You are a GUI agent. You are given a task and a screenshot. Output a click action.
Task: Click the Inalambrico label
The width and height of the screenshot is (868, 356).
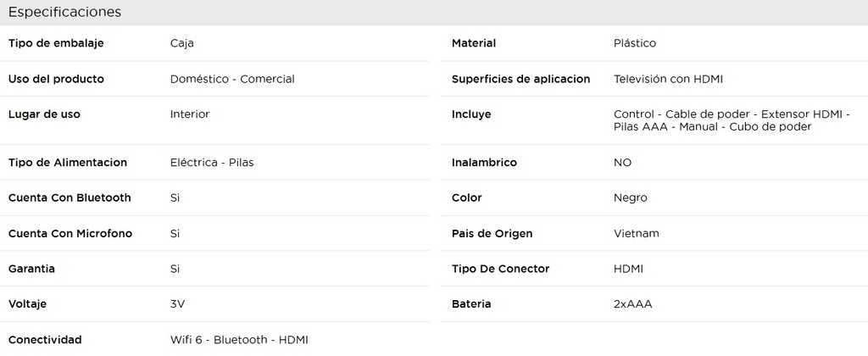[x=484, y=163]
